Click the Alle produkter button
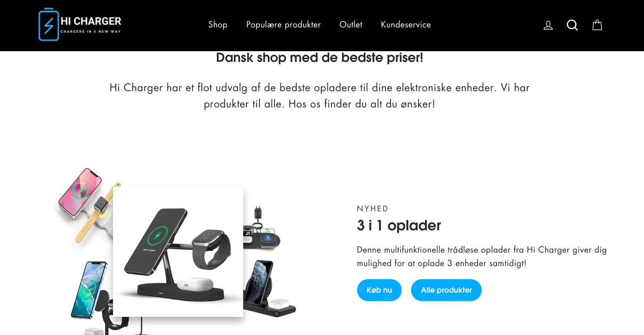The height and width of the screenshot is (335, 644). (x=446, y=290)
